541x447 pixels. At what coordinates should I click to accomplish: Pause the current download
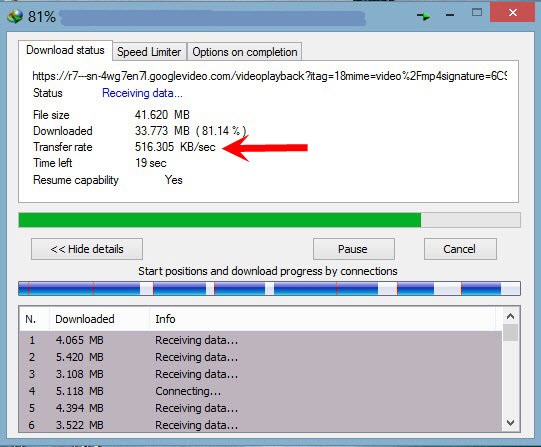click(x=354, y=249)
